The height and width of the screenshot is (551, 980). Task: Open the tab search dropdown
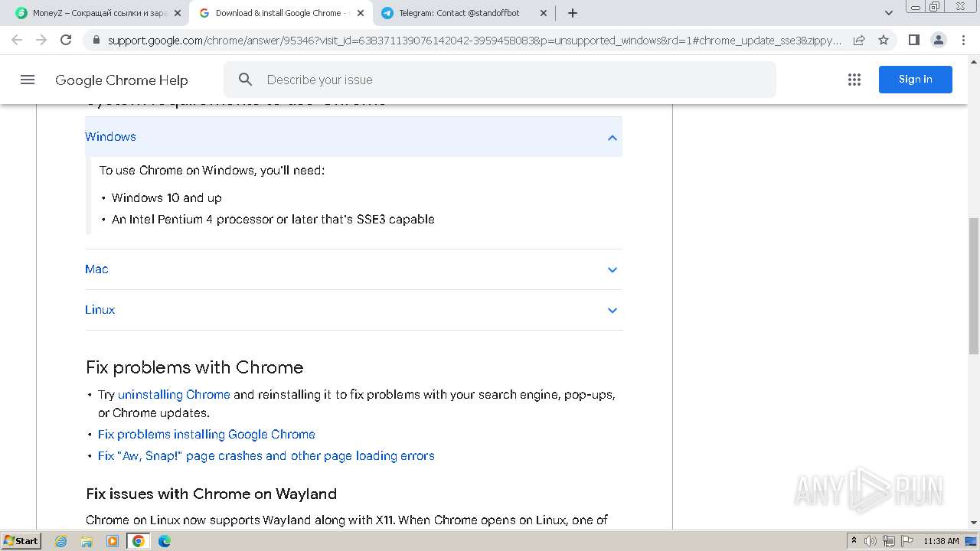coord(889,13)
